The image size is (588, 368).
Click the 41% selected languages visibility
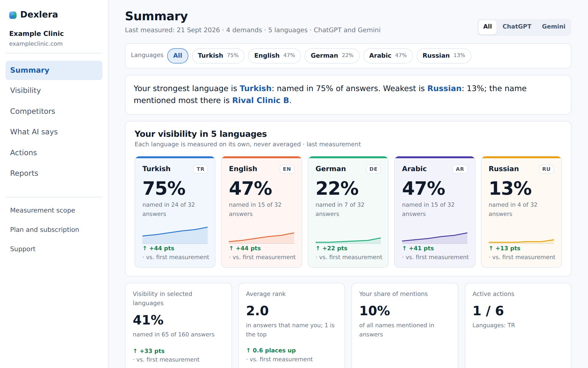click(x=148, y=320)
